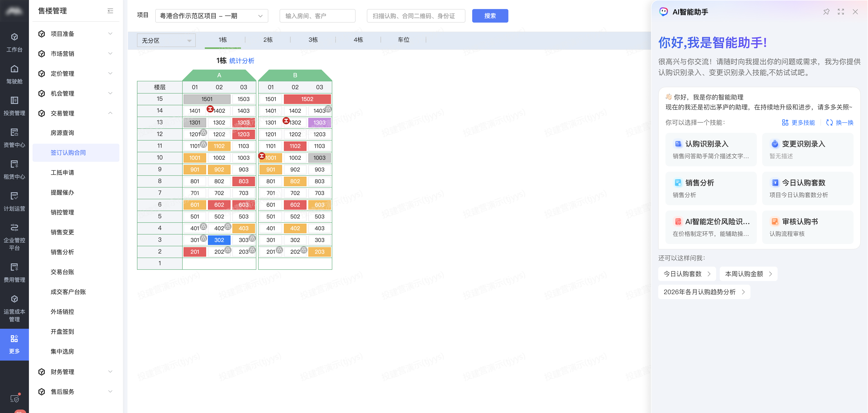The height and width of the screenshot is (413, 868).
Task: Click the blue 搜索 button
Action: click(x=490, y=16)
